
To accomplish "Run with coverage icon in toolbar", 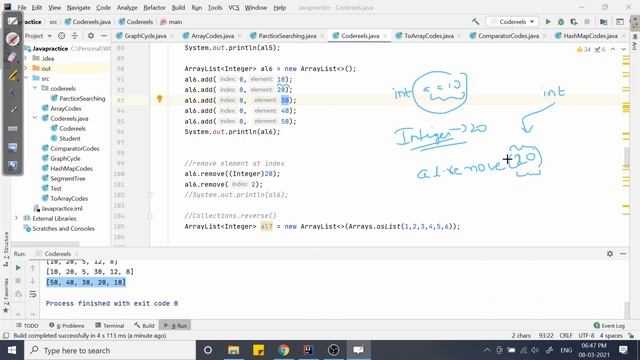I will point(574,22).
